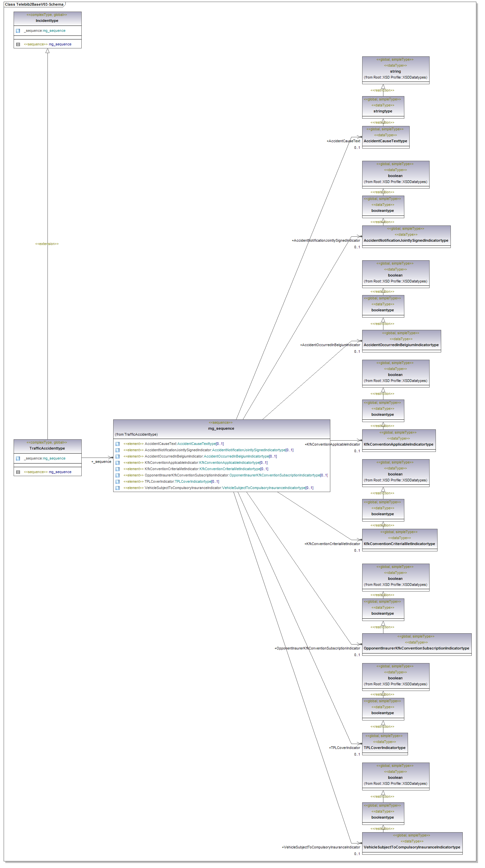Click the icon next to TPLCoverIndicator element

[118, 481]
